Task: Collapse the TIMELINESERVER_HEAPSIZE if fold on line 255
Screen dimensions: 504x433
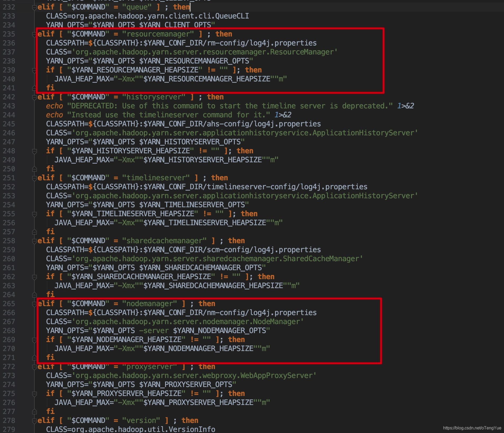Action: point(34,214)
